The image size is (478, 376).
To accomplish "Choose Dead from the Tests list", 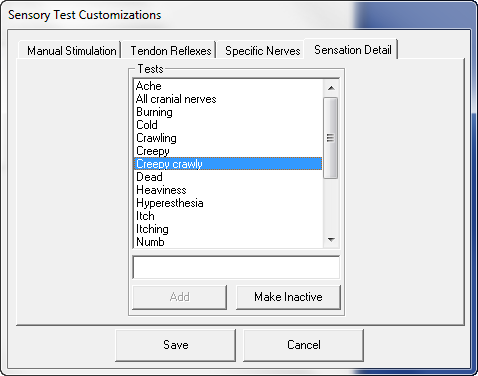I will (228, 177).
